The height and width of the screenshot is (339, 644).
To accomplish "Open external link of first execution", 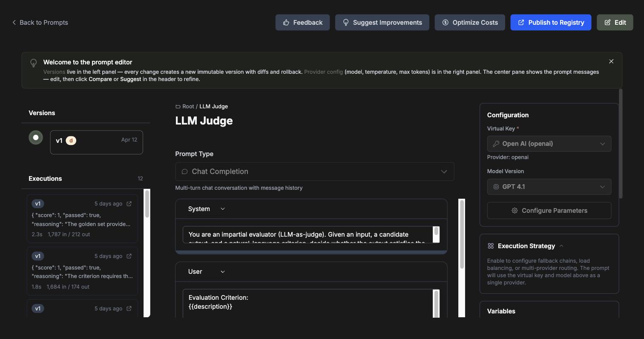I will coord(129,204).
